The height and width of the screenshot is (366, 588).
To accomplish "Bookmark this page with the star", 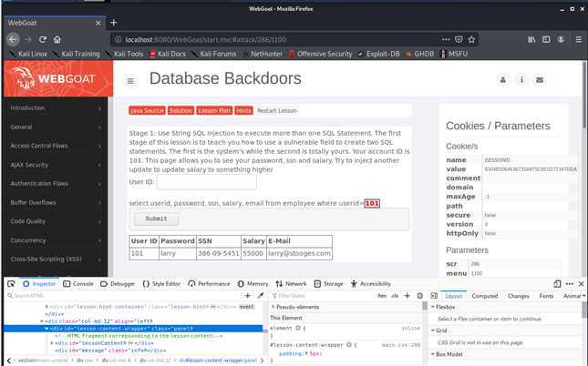I will coord(471,39).
